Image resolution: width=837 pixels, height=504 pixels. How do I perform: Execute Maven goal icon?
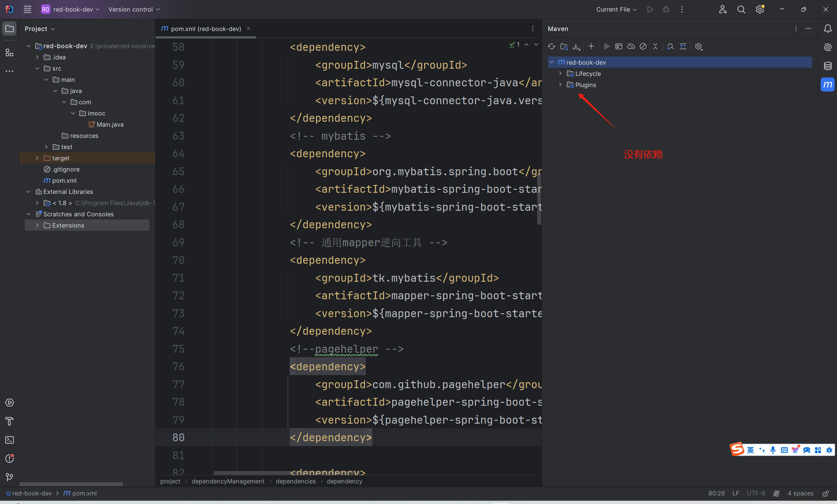pos(619,46)
